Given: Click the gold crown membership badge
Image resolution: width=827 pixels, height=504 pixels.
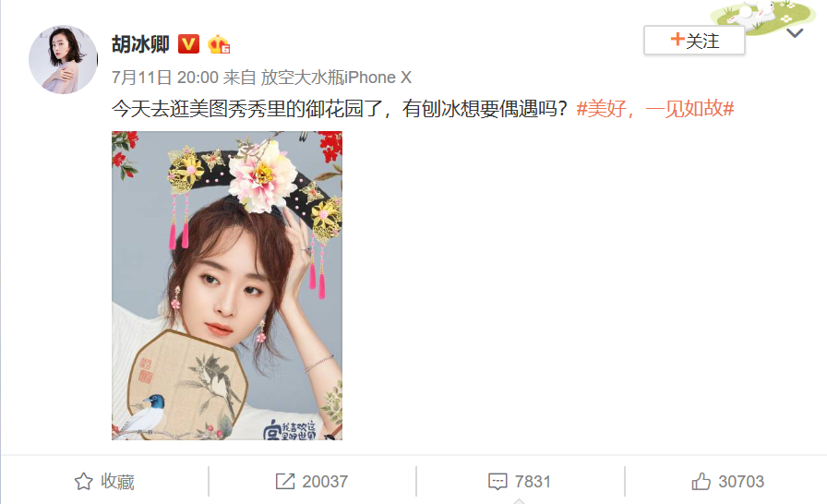Looking at the screenshot, I should tap(219, 44).
